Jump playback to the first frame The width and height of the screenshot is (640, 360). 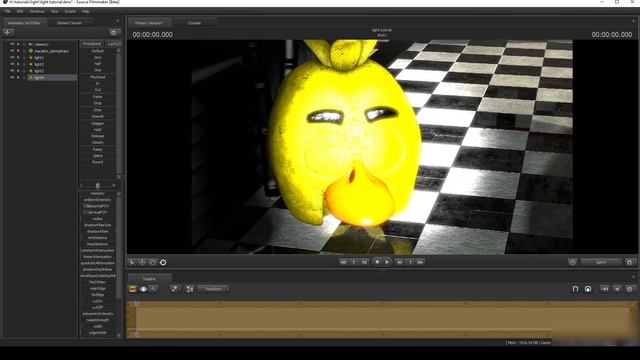343,262
